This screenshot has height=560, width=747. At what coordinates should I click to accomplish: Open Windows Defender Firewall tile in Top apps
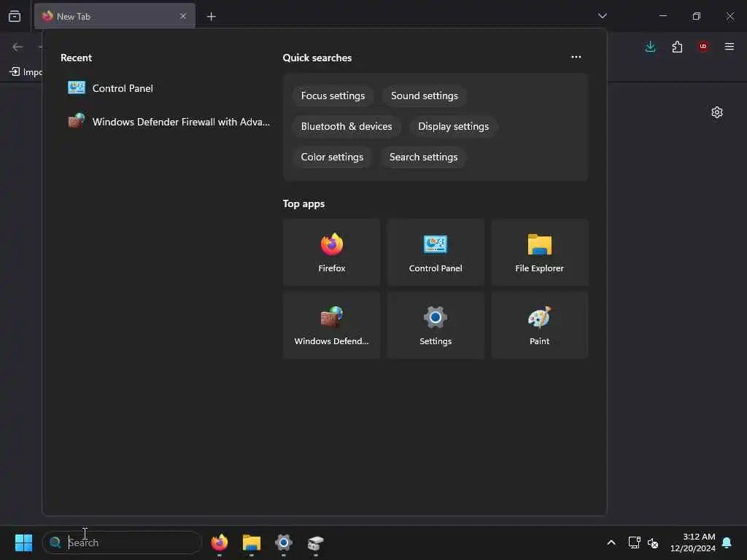point(332,325)
